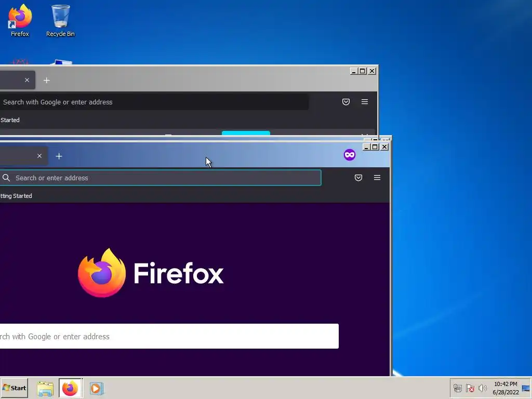
Task: Open Windows Explorer from the taskbar
Action: coord(45,389)
